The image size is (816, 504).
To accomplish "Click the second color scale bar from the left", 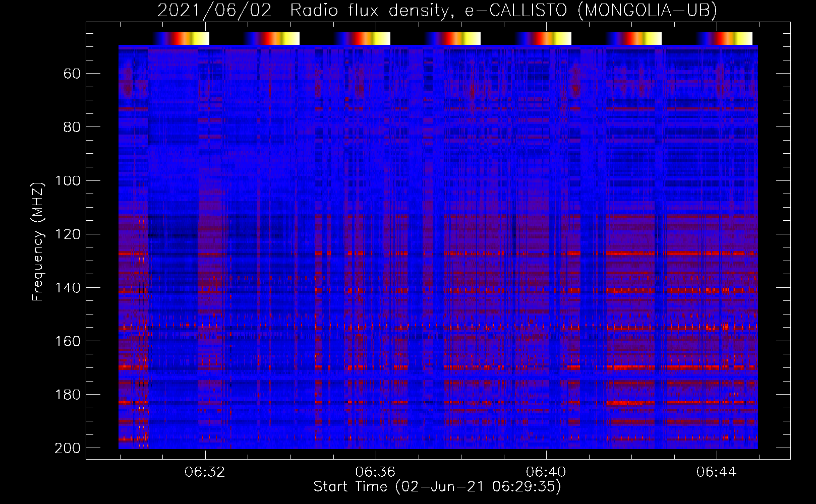I will pyautogui.click(x=272, y=38).
